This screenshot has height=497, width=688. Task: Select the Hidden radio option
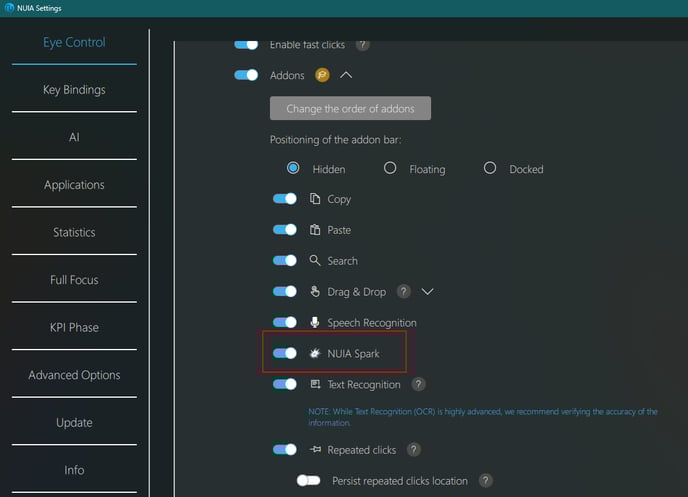[293, 168]
